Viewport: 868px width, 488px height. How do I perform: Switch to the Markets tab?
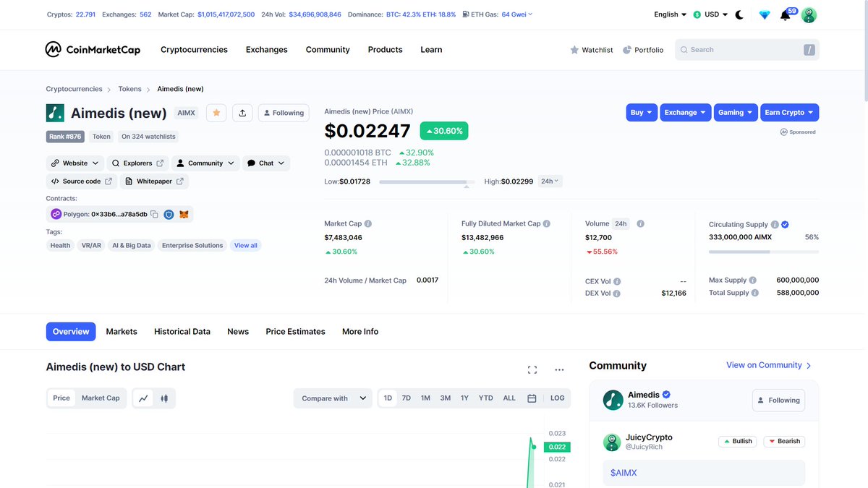(122, 332)
